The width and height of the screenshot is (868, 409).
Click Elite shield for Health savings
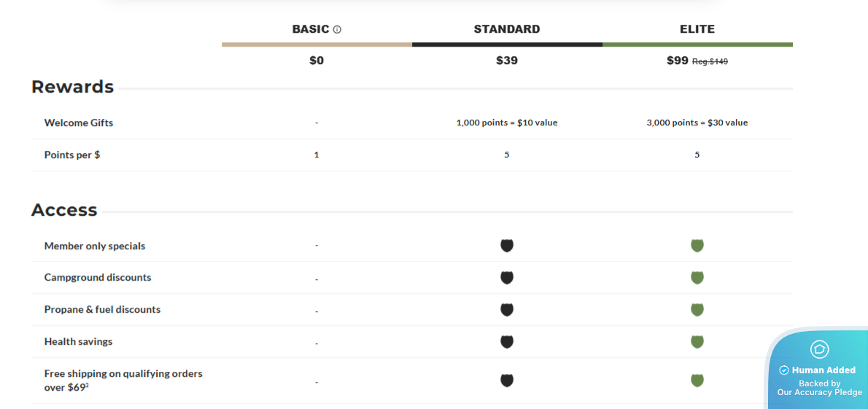(x=697, y=342)
